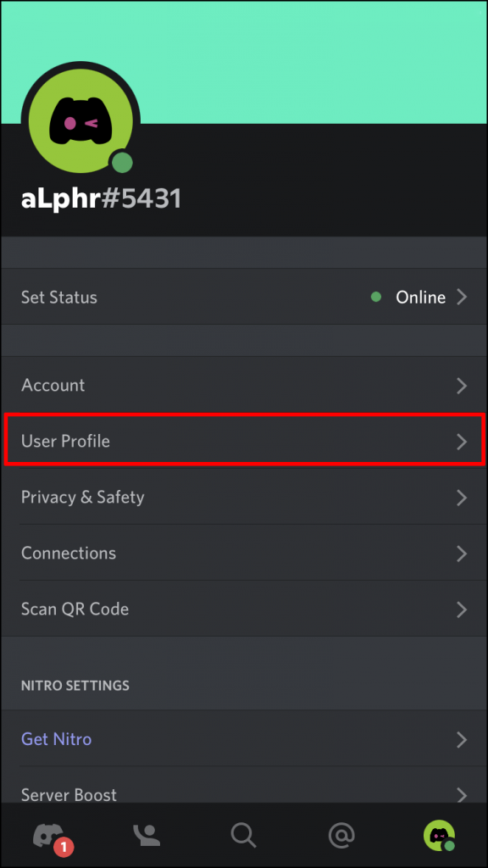Open the Get Nitro link

(56, 738)
